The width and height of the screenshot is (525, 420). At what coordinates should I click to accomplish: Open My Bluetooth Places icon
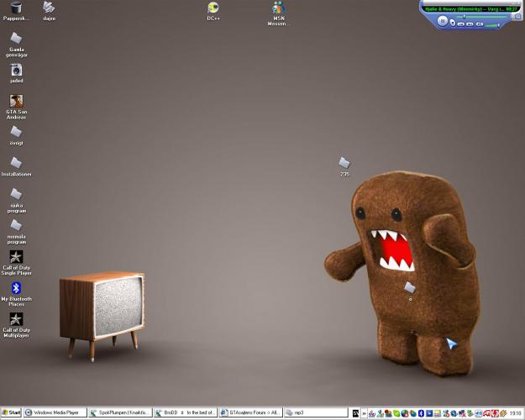[x=16, y=289]
